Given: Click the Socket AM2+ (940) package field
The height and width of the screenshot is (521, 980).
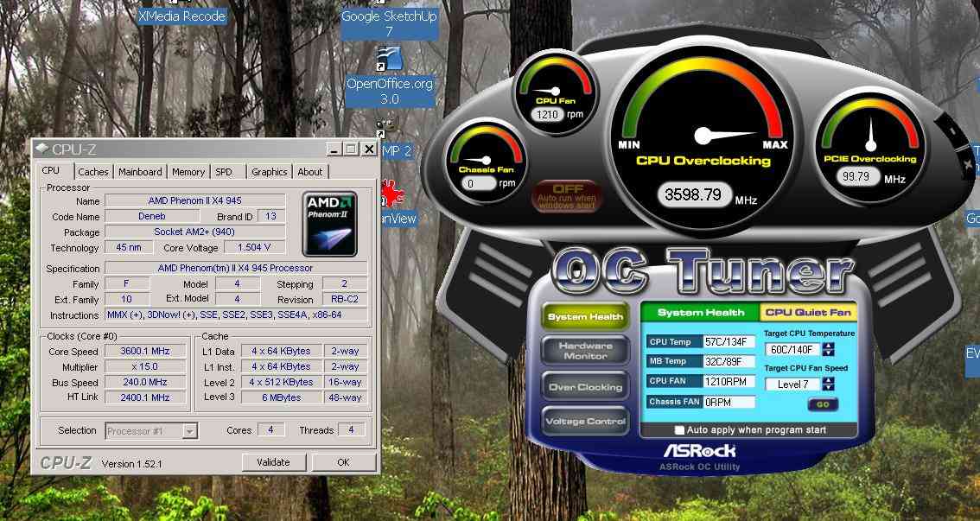Looking at the screenshot, I should tap(195, 232).
